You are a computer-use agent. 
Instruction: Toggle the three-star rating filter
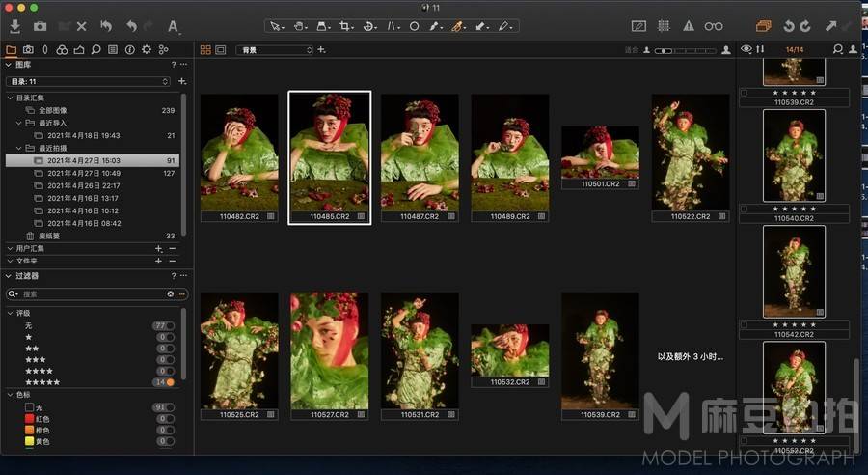tap(166, 360)
